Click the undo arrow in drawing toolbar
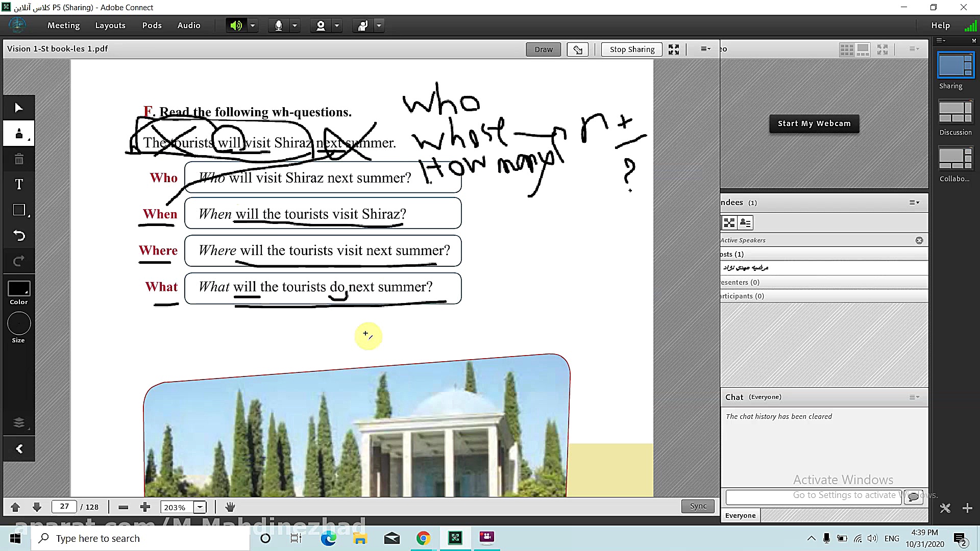Viewport: 980px width, 551px height. pos(19,236)
